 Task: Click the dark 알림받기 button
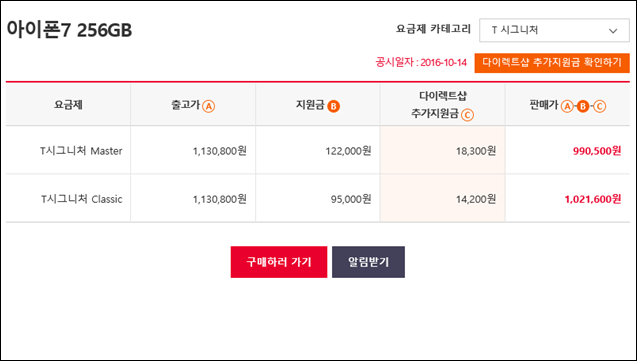coord(368,262)
